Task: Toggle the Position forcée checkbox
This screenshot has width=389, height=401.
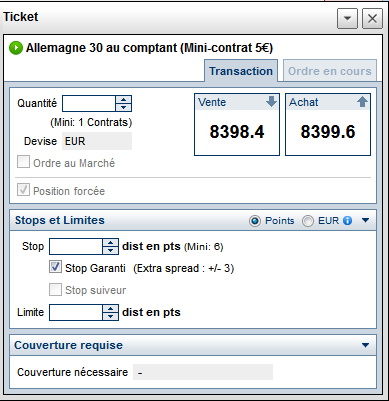Action: (23, 190)
